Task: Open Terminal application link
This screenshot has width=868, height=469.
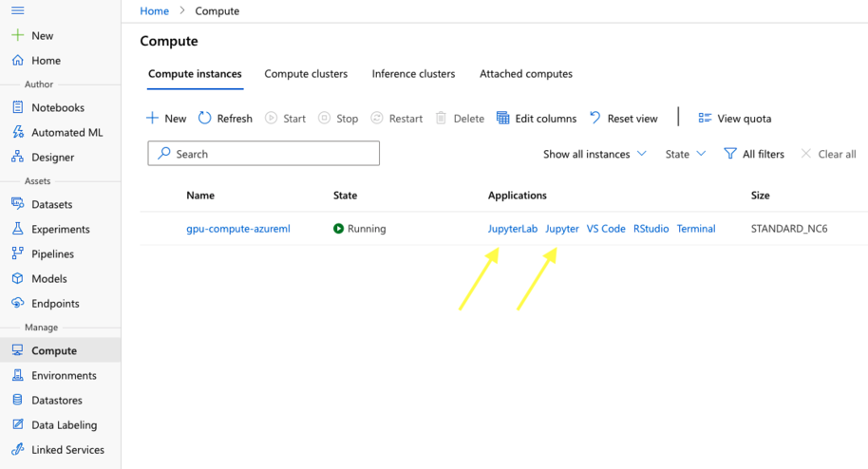Action: click(x=696, y=229)
